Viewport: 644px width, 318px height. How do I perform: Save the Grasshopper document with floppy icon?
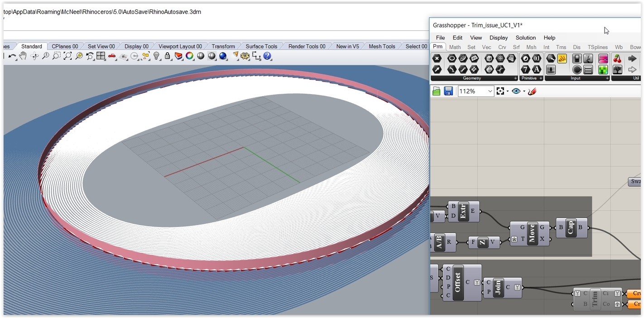point(448,91)
